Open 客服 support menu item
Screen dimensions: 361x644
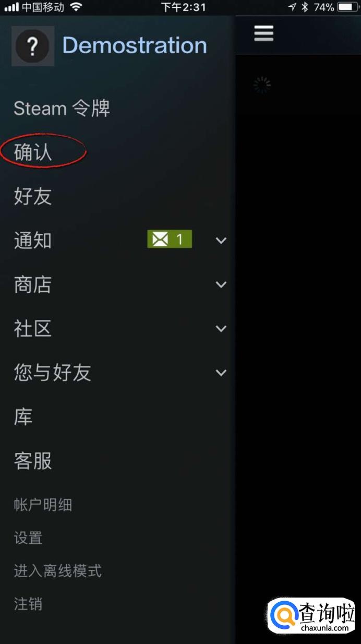(33, 461)
